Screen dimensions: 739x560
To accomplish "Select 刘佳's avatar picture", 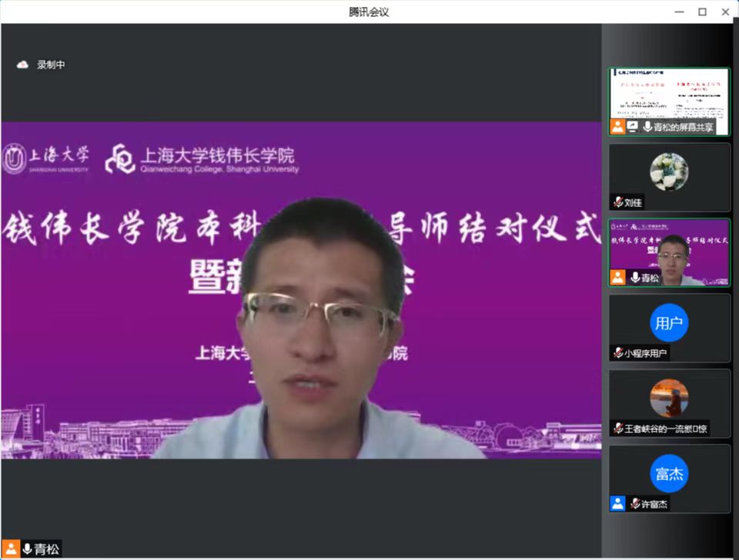I will [x=669, y=172].
